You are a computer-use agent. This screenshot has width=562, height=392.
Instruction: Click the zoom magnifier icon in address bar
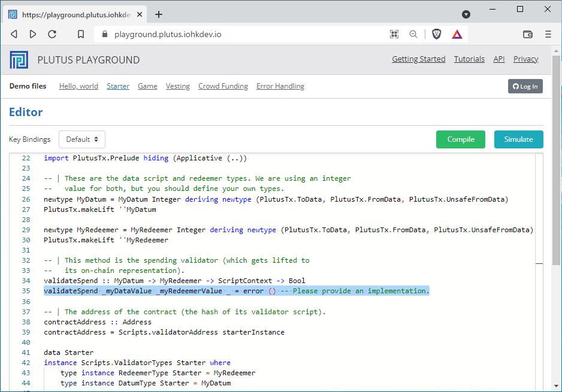(x=413, y=35)
